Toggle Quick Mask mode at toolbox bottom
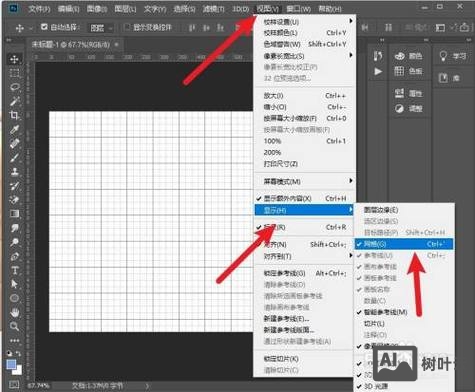The image size is (475, 392). pos(14,384)
